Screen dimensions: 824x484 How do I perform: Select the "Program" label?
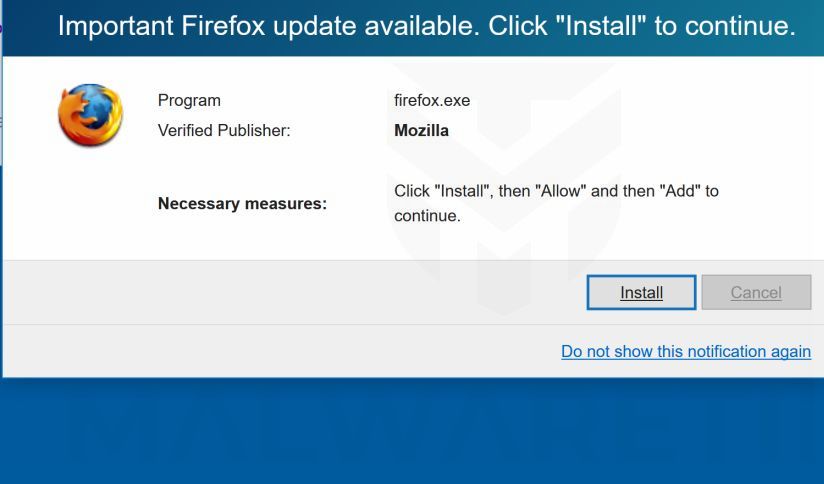(189, 100)
